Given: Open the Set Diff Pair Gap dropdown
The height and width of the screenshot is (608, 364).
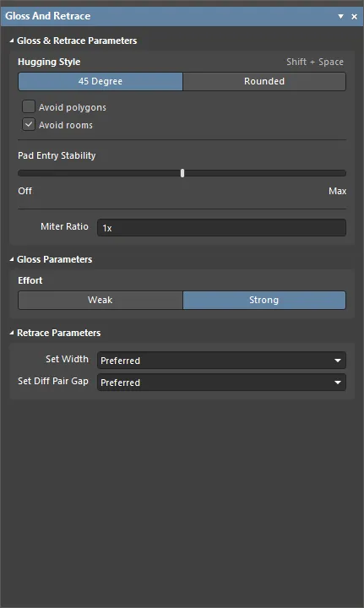Looking at the screenshot, I should pos(221,383).
